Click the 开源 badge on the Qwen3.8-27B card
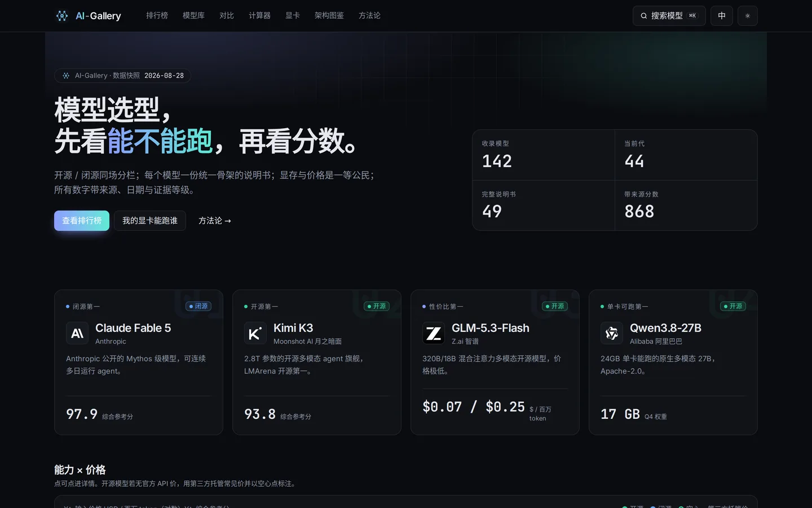The image size is (812, 508). click(733, 306)
